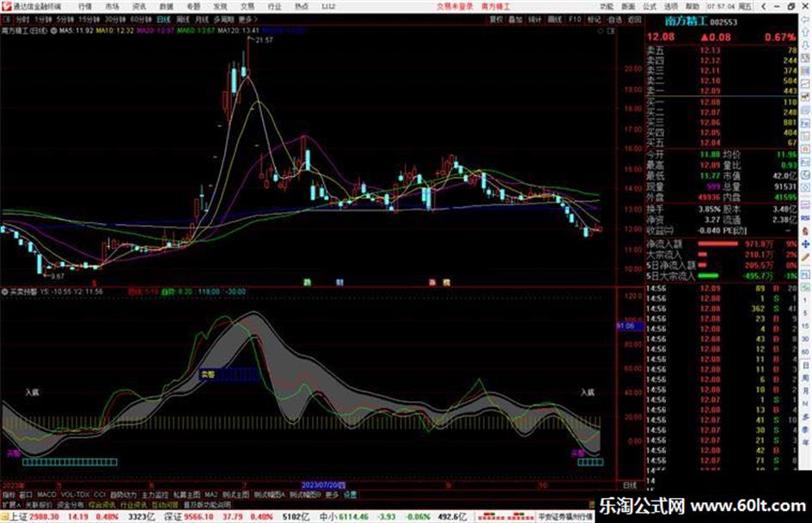This screenshot has width=812, height=523.
Task: Click the 标记 mark button
Action: tap(594, 19)
